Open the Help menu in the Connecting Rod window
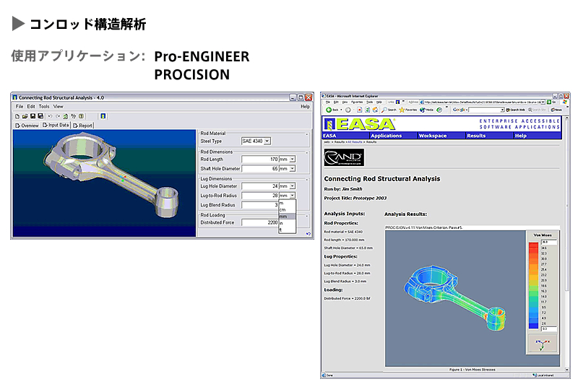578x392 pixels. pyautogui.click(x=305, y=106)
